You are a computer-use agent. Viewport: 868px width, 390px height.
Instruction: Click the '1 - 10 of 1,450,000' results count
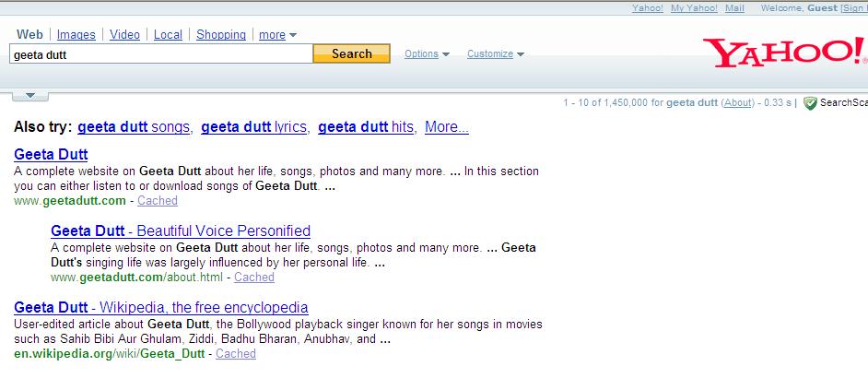(x=605, y=102)
